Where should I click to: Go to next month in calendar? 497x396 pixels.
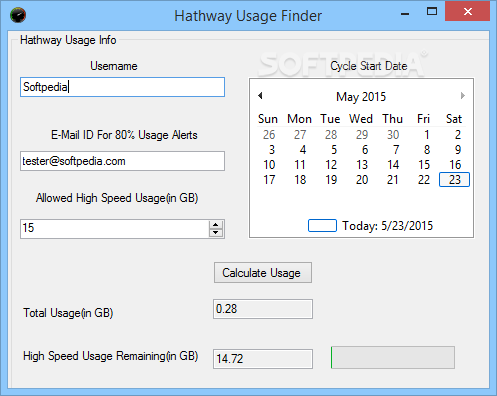pyautogui.click(x=463, y=96)
